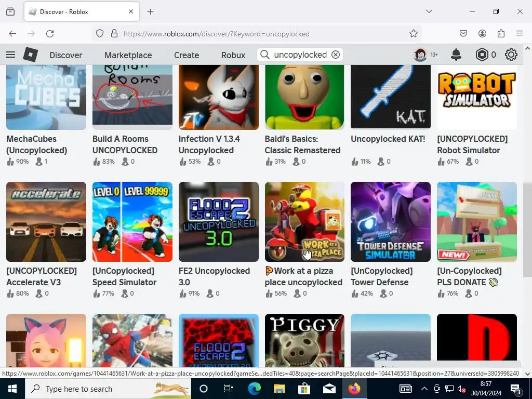Open the Robux nav link
The width and height of the screenshot is (532, 399).
coord(233,55)
